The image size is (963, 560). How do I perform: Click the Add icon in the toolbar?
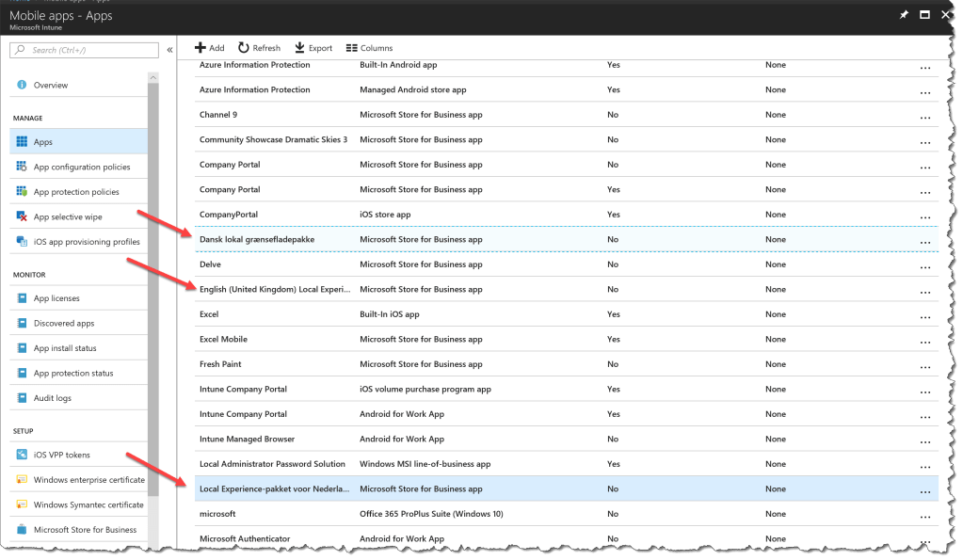[209, 47]
